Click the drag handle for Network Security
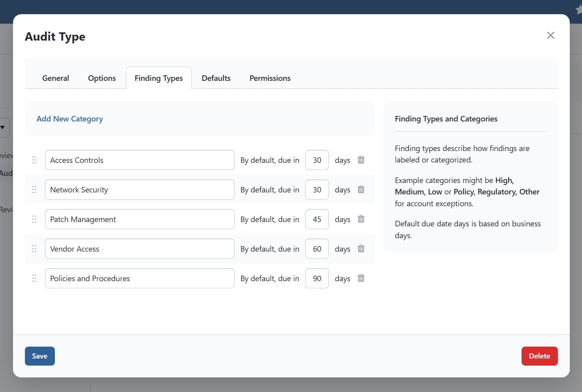The image size is (582, 392). [x=34, y=189]
